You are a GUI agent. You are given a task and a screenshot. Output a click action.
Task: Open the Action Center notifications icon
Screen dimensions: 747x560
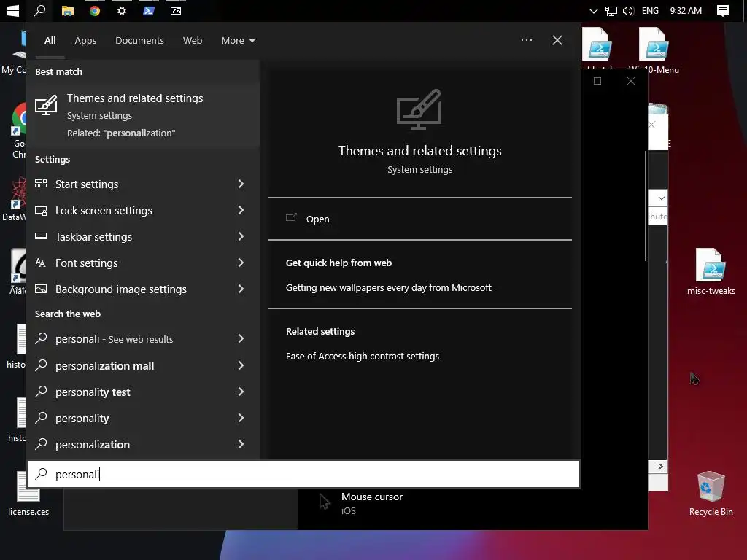coord(723,10)
